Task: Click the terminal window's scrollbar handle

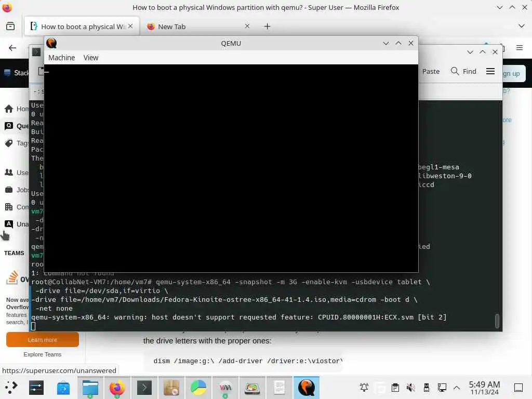Action: pos(497,321)
